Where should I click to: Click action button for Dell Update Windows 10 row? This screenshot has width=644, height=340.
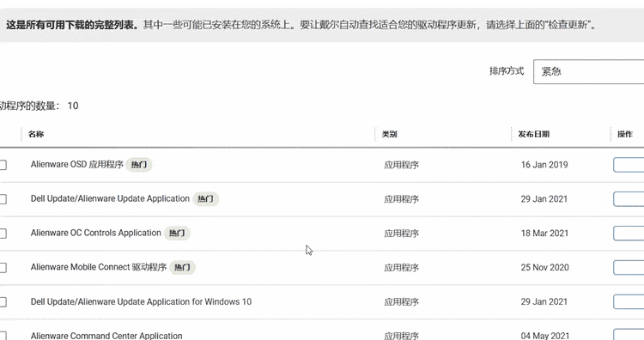pos(629,302)
